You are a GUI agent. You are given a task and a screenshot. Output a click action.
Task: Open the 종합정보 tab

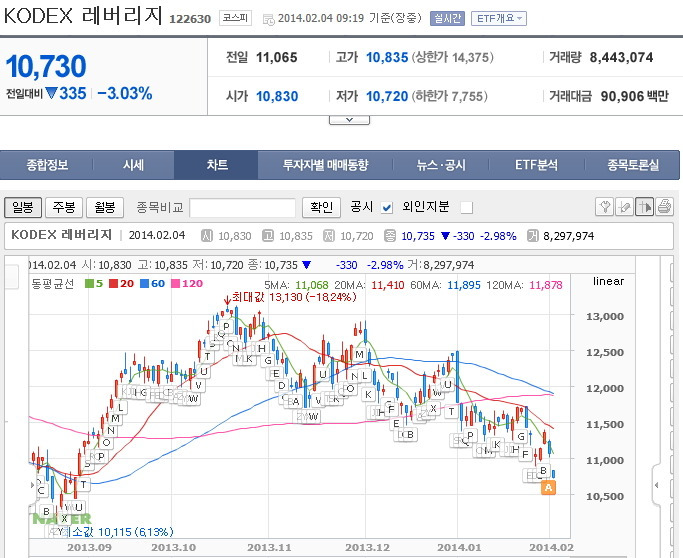47,165
